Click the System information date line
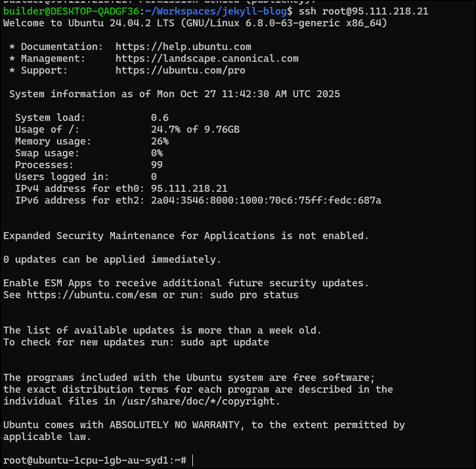The image size is (476, 469). [x=175, y=94]
